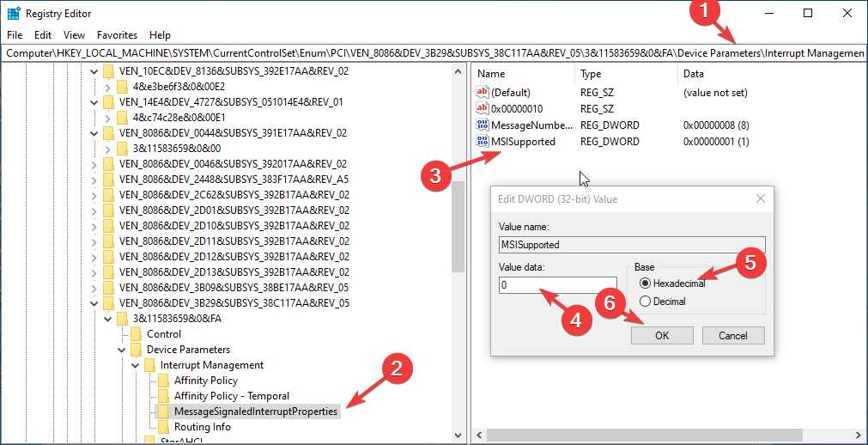Open the File menu
This screenshot has height=445, width=868.
pyautogui.click(x=15, y=35)
